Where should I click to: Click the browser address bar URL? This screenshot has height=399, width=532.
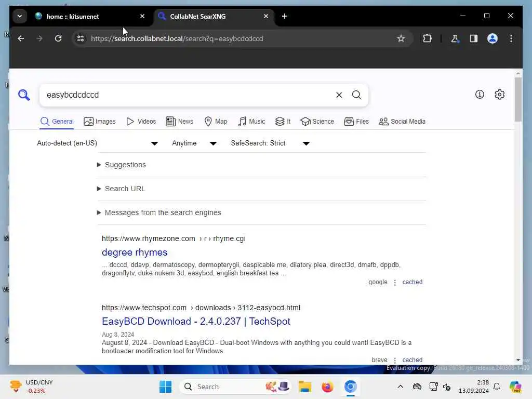click(177, 38)
